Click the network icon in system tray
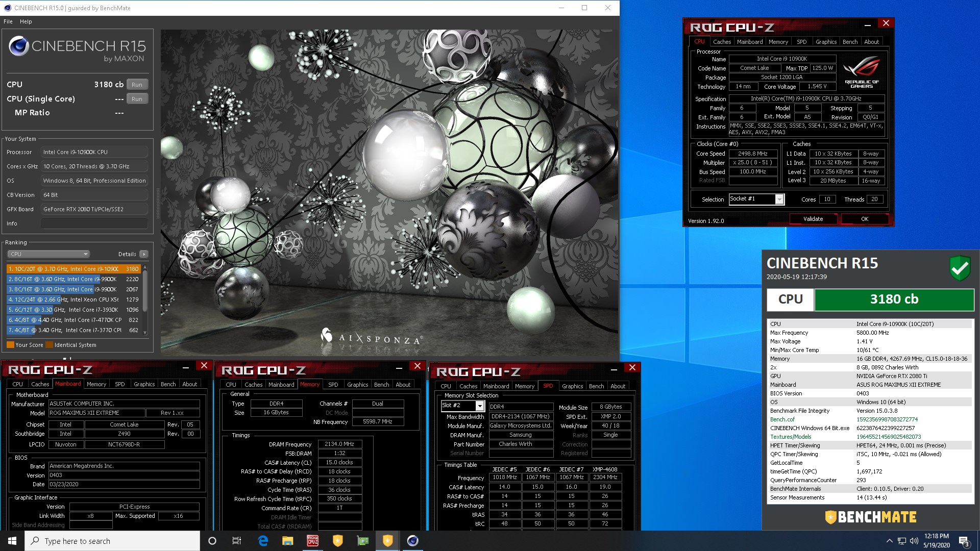This screenshot has height=551, width=980. [x=902, y=541]
